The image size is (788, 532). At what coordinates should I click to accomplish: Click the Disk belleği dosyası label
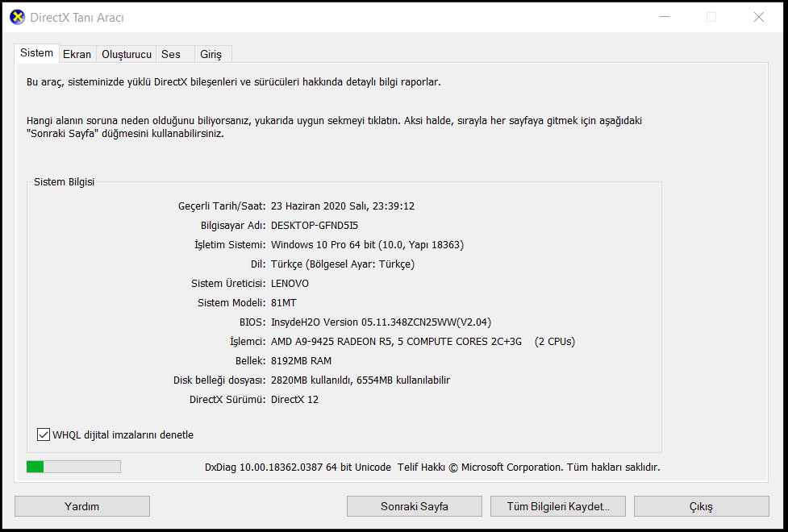click(x=219, y=380)
